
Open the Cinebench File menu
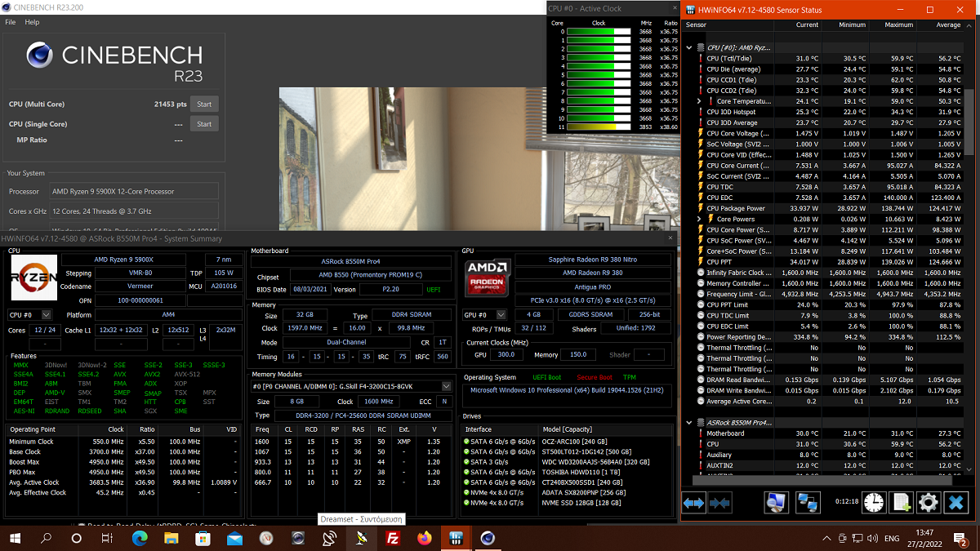tap(11, 22)
